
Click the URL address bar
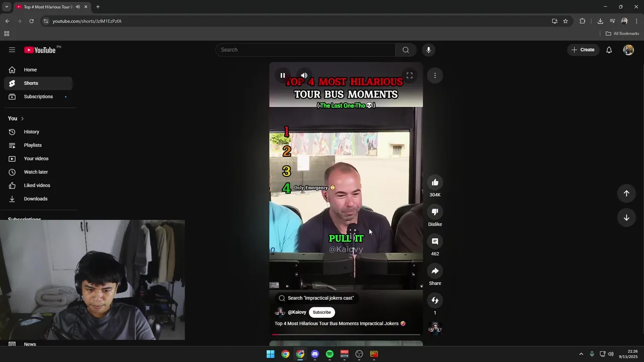tap(297, 21)
